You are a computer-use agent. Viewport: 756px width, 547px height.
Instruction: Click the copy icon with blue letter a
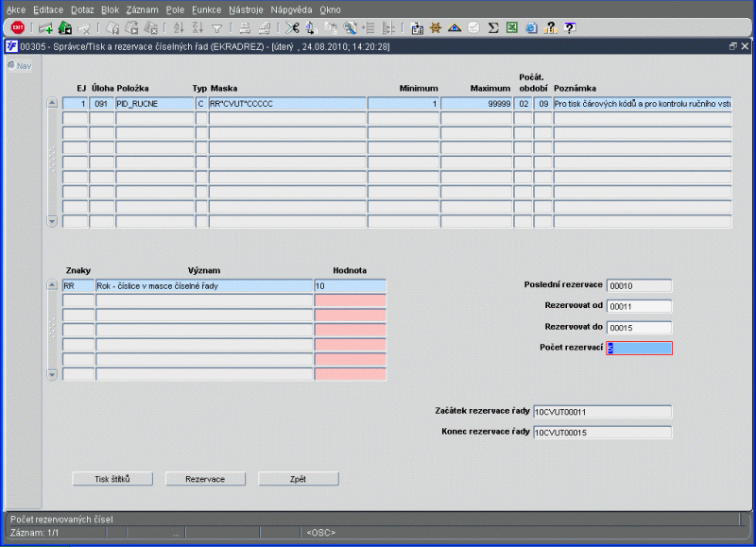point(312,28)
